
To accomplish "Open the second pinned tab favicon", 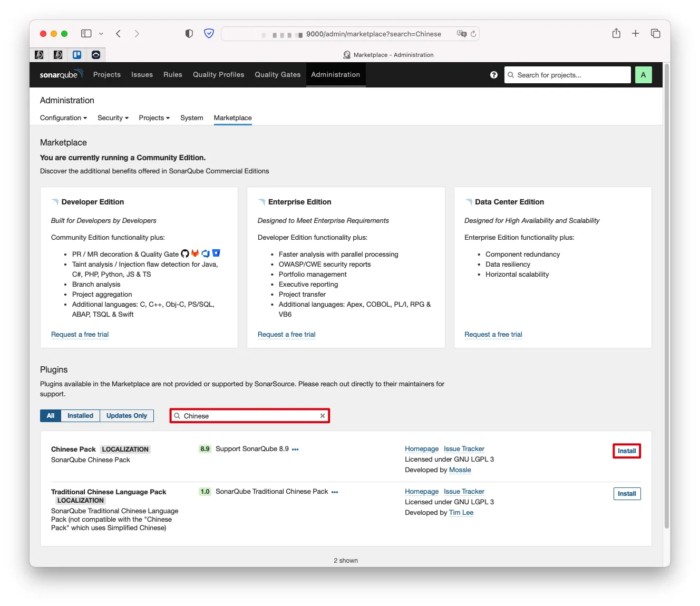I will pos(58,55).
